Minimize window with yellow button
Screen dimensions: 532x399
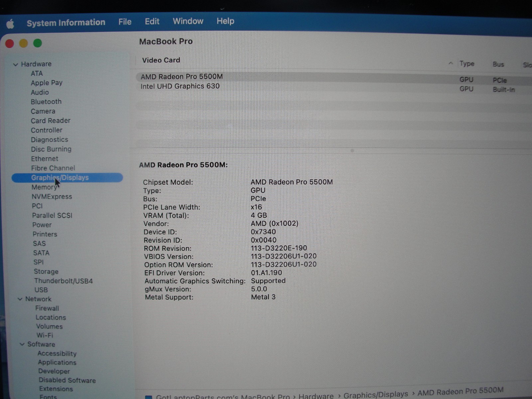point(23,43)
